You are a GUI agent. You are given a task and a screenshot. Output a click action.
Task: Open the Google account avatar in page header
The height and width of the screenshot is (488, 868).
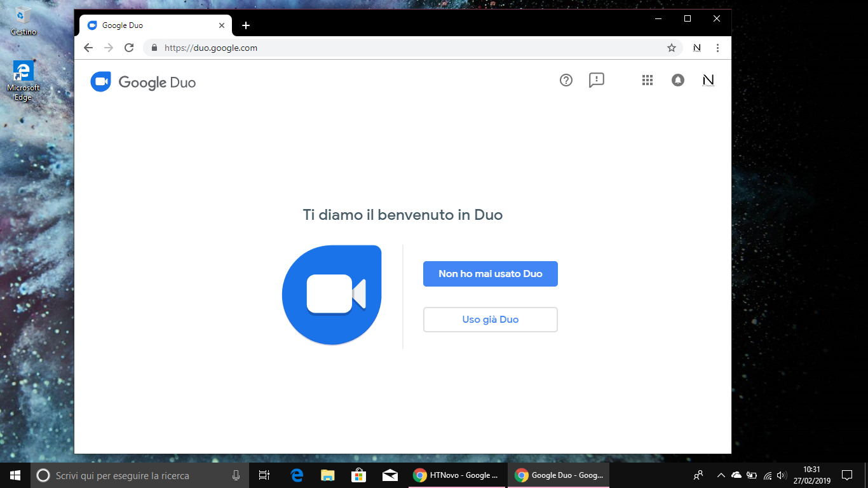coord(709,80)
